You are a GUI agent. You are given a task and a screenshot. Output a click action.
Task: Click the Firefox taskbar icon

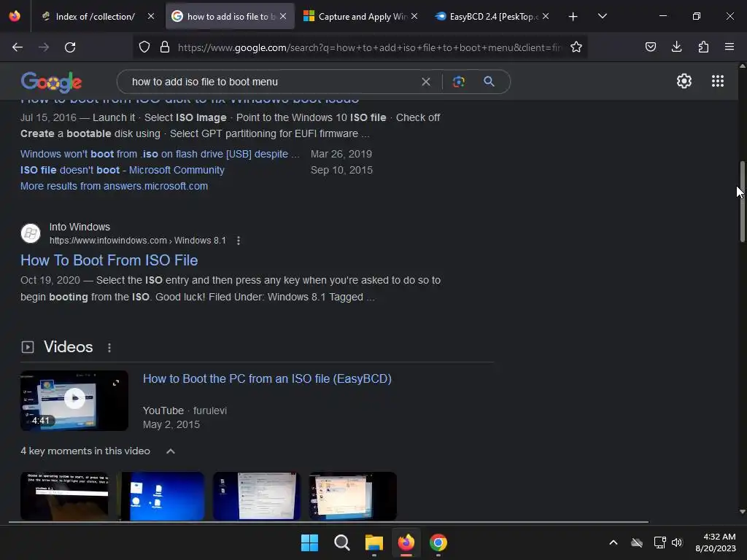406,542
